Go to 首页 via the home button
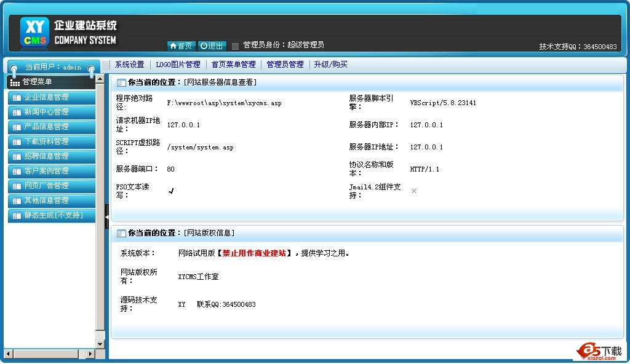This screenshot has height=364, width=630. pos(181,45)
